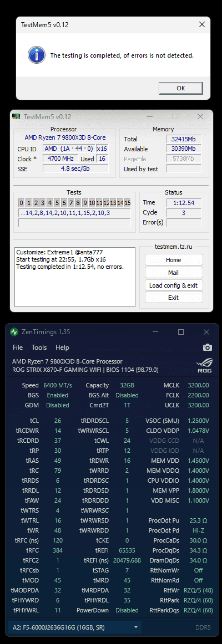The image size is (222, 644).
Task: Click the Cycle count field
Action: pos(184,212)
